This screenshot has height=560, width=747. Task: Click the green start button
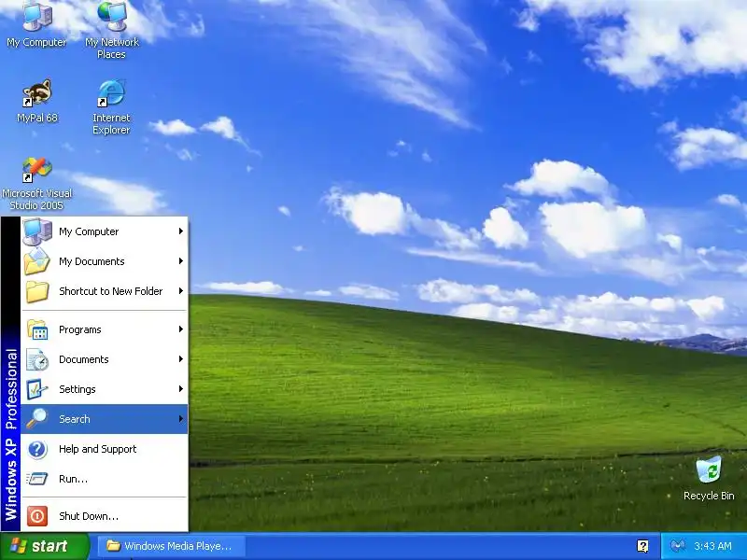pos(44,546)
